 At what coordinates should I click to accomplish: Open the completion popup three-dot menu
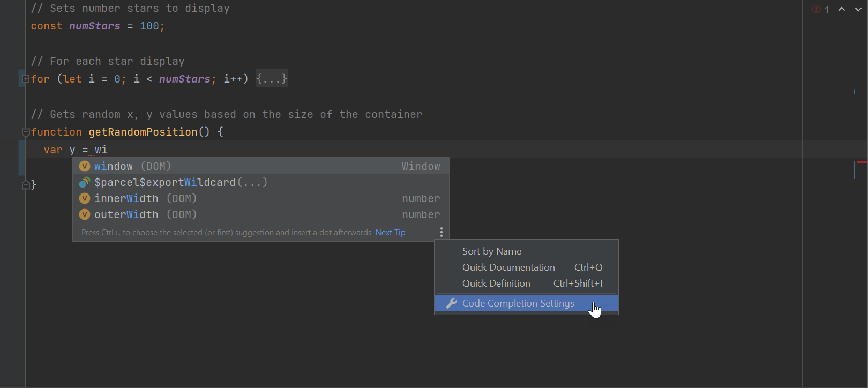(x=441, y=232)
